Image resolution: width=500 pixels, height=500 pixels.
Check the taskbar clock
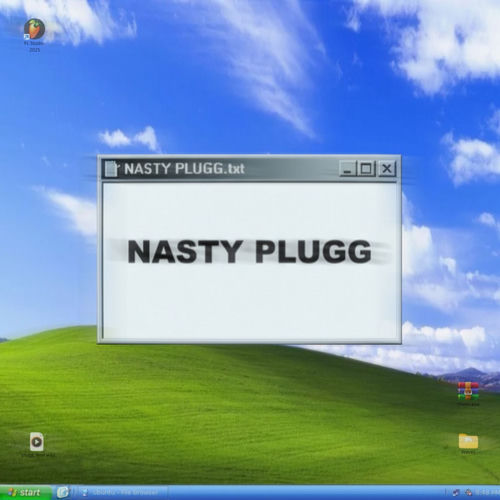coord(487,492)
